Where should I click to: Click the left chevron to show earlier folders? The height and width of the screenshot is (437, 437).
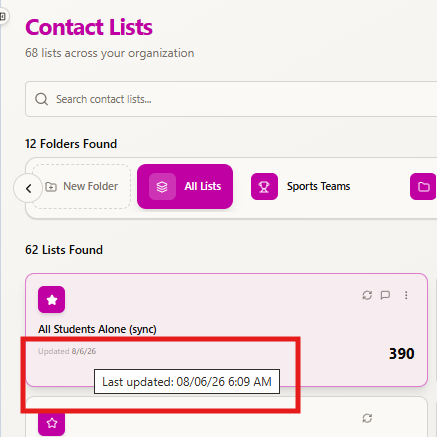28,188
